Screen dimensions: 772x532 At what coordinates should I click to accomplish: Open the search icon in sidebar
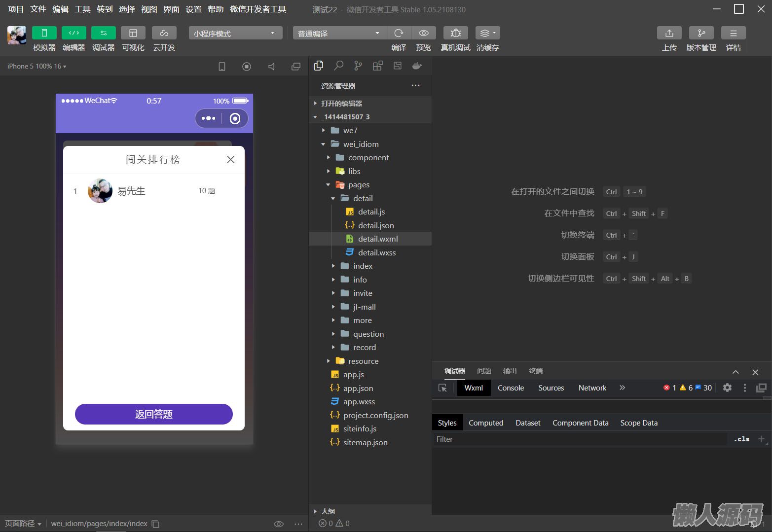pyautogui.click(x=338, y=66)
